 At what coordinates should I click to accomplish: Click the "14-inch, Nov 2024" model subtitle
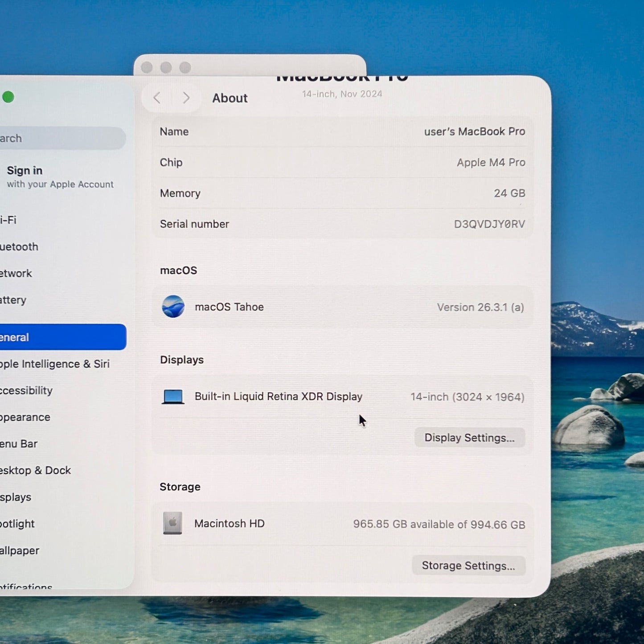pyautogui.click(x=342, y=94)
